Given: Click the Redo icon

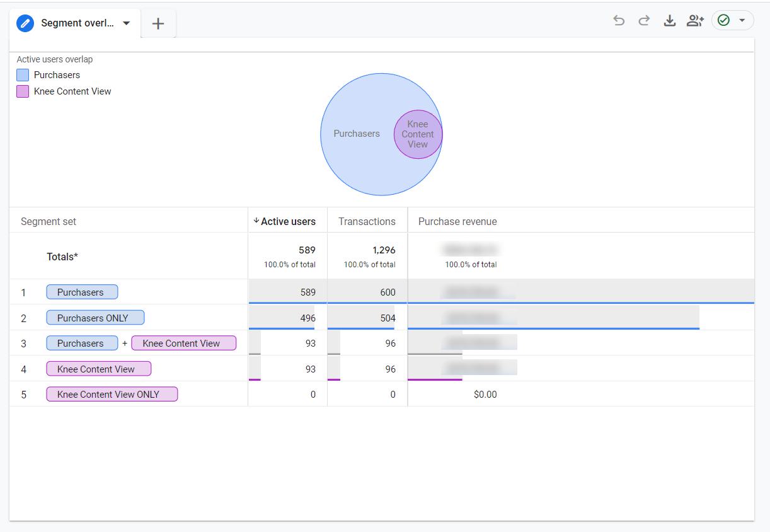Looking at the screenshot, I should point(644,20).
